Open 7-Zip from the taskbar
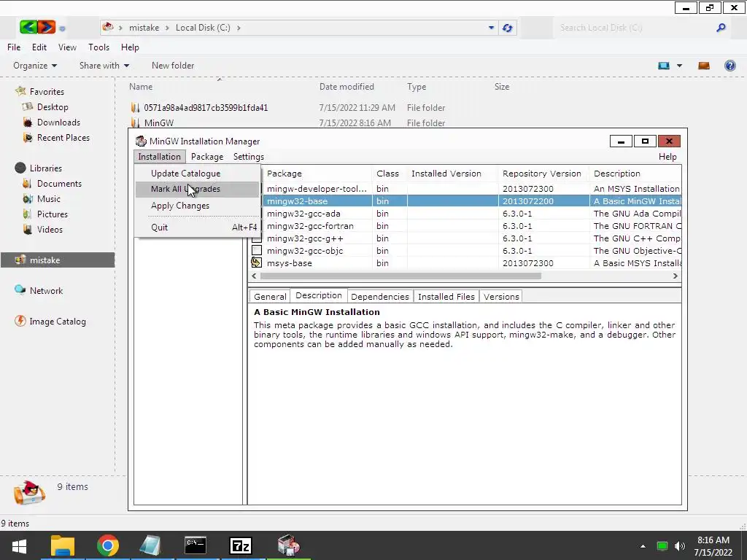 click(241, 545)
